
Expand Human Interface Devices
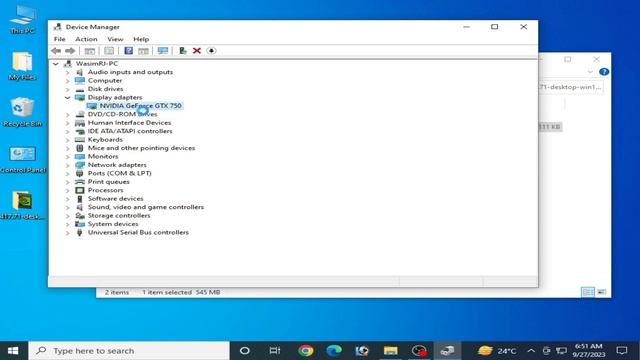(68, 123)
